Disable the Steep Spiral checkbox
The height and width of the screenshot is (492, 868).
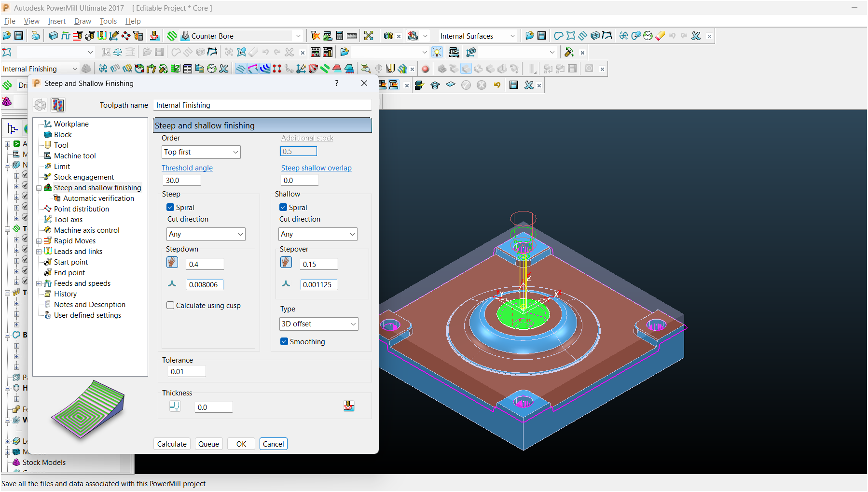point(170,208)
